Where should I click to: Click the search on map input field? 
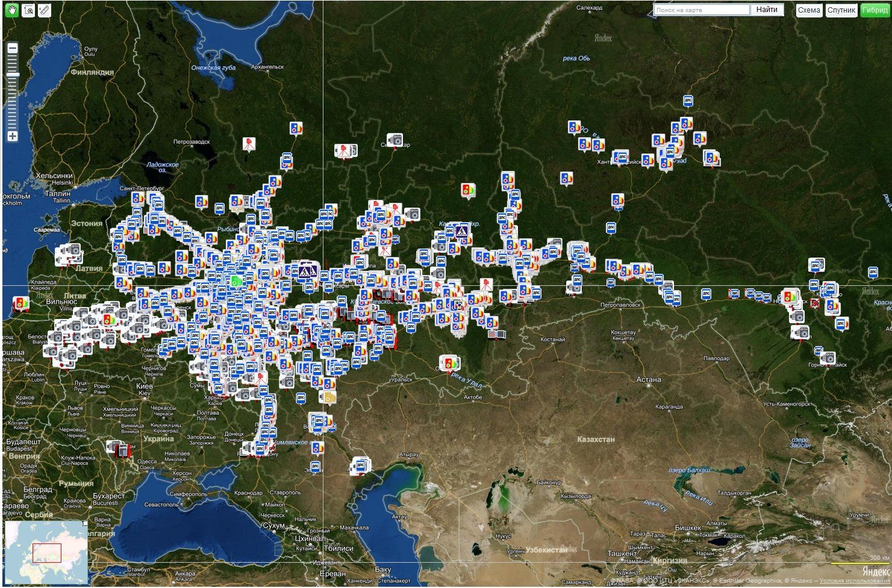702,10
